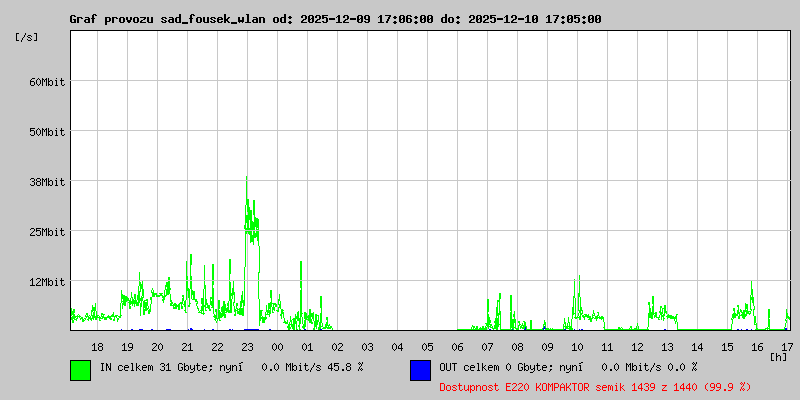Screen dimensions: 800x400
Task: Click the hour label '10' on the x-axis
Action: 578,347
